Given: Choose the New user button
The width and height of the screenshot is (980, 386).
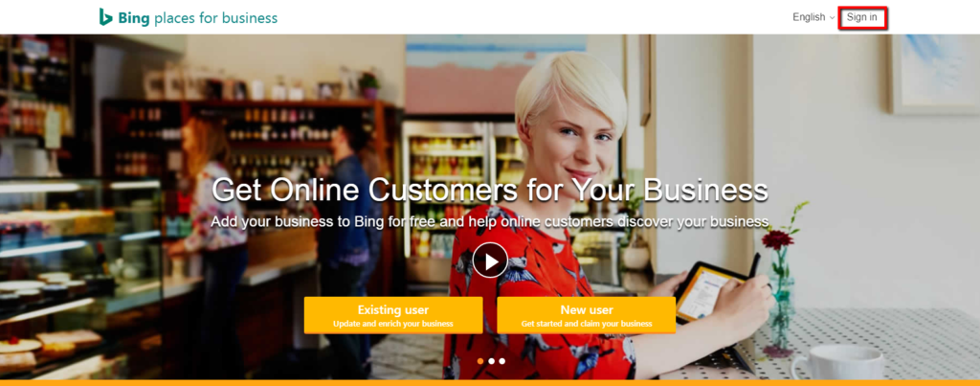Looking at the screenshot, I should [587, 315].
